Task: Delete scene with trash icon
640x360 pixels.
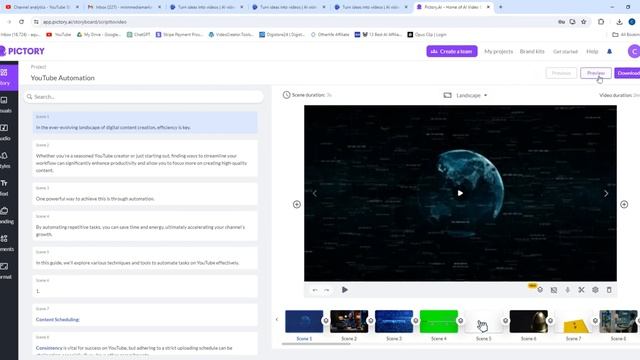Action: (x=609, y=290)
